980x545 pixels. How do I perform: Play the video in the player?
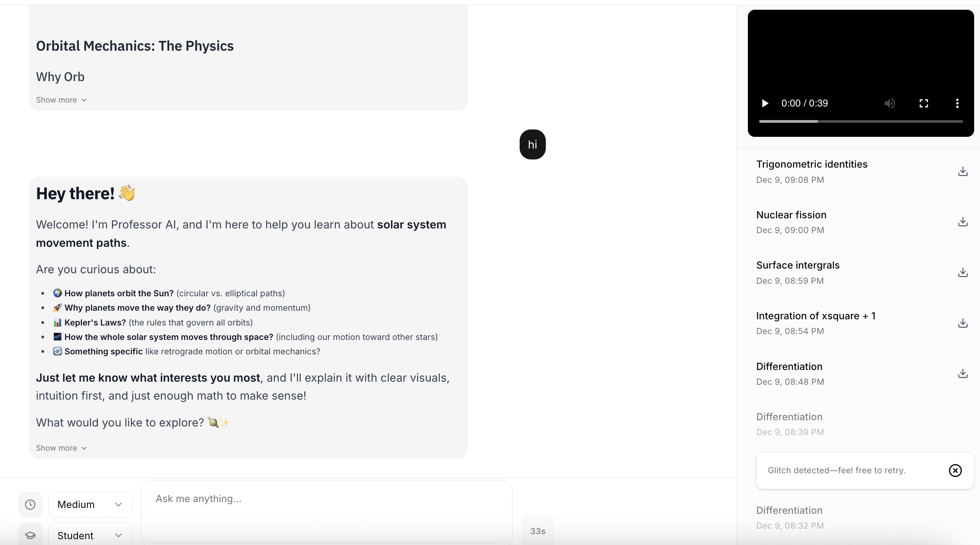coord(765,103)
